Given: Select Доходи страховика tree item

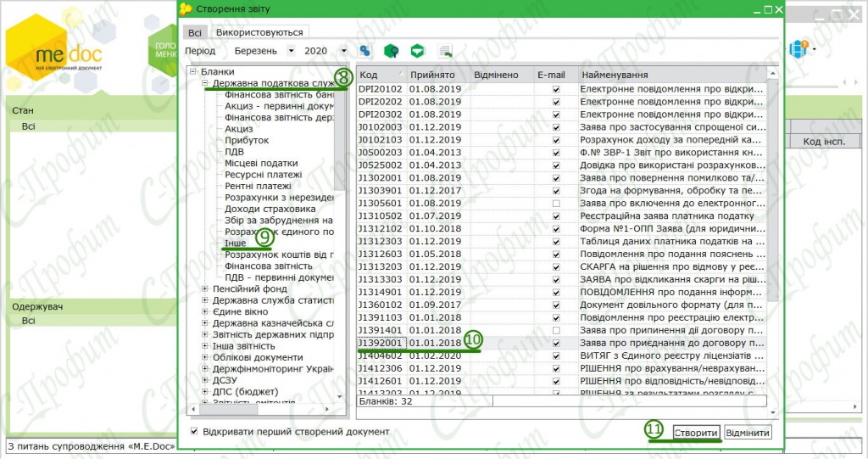Looking at the screenshot, I should click(x=270, y=209).
